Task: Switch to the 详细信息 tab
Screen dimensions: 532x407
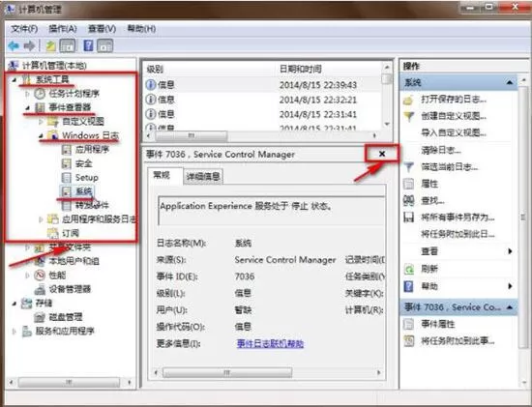Action: click(203, 176)
